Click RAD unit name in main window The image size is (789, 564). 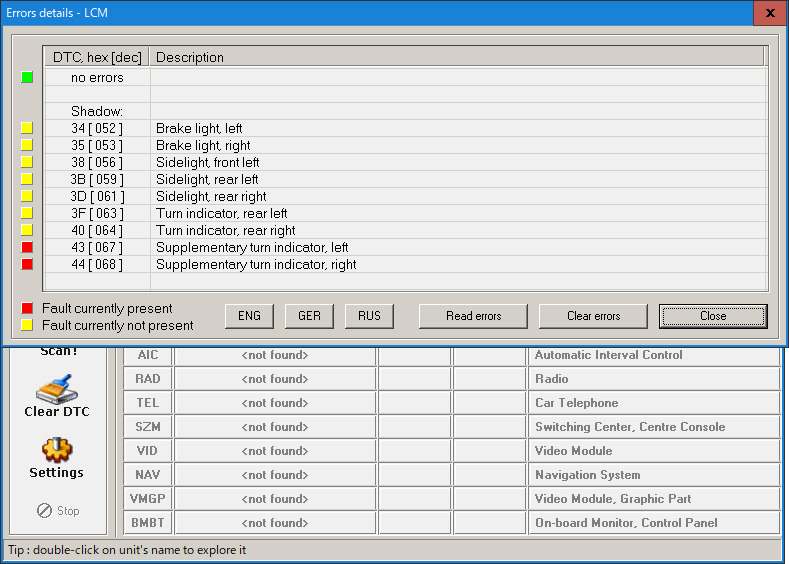tap(148, 379)
